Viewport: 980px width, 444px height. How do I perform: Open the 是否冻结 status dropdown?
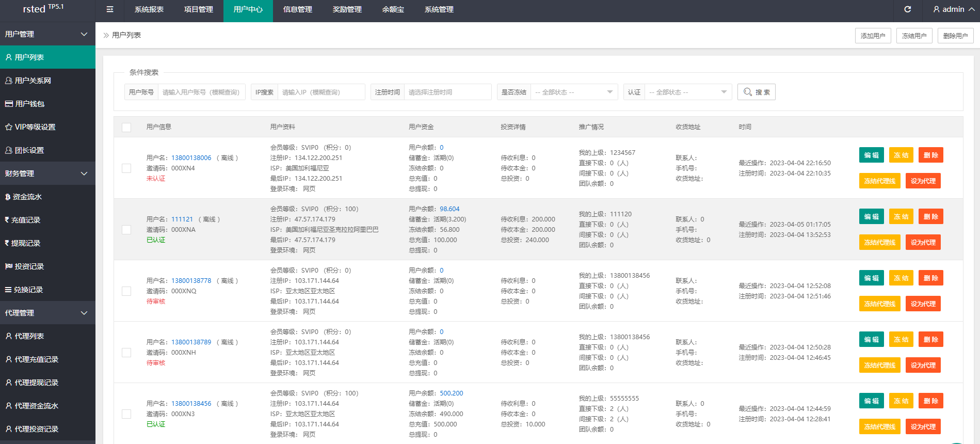[573, 92]
